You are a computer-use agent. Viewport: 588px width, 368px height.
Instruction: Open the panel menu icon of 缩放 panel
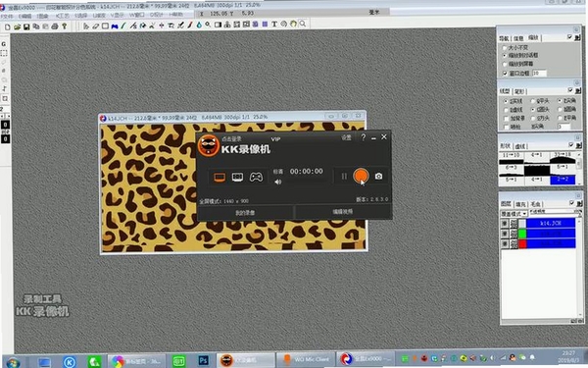[577, 37]
